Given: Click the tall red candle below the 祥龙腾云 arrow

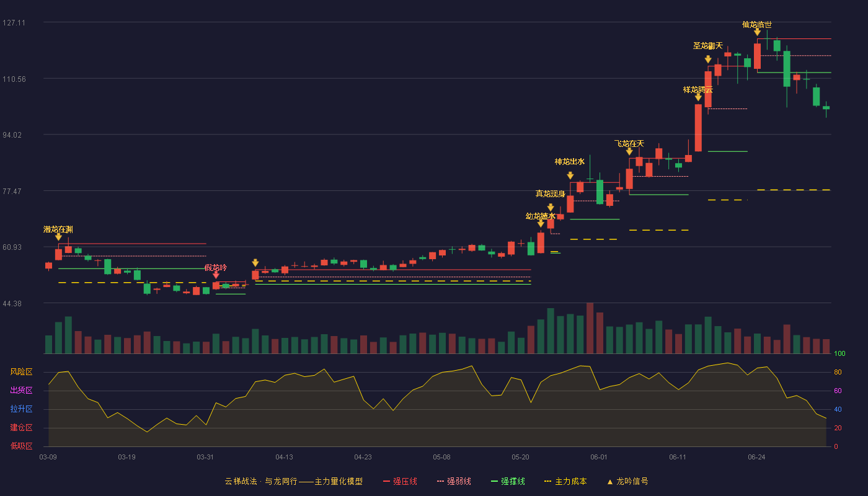Looking at the screenshot, I should pos(698,128).
